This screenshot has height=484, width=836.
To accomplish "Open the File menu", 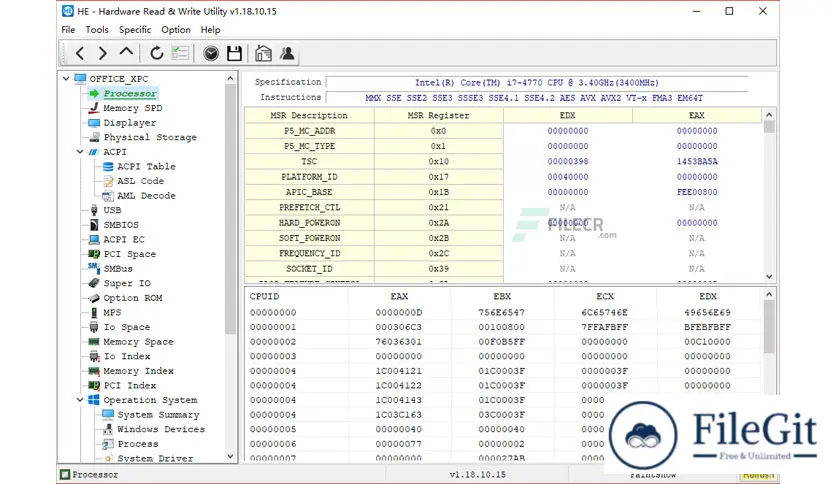I will point(68,30).
